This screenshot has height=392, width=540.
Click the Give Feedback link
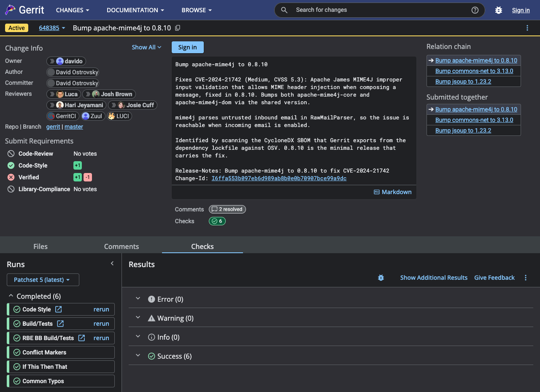tap(494, 278)
